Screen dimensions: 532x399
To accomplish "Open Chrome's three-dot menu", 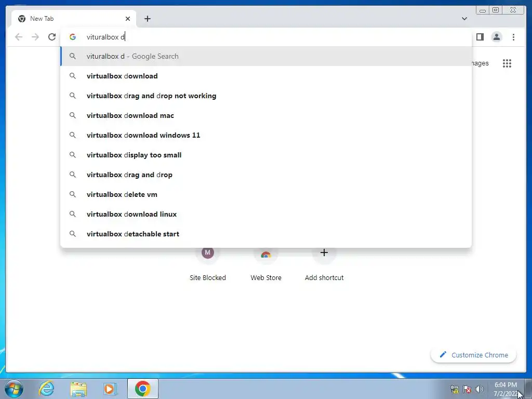I will (513, 37).
